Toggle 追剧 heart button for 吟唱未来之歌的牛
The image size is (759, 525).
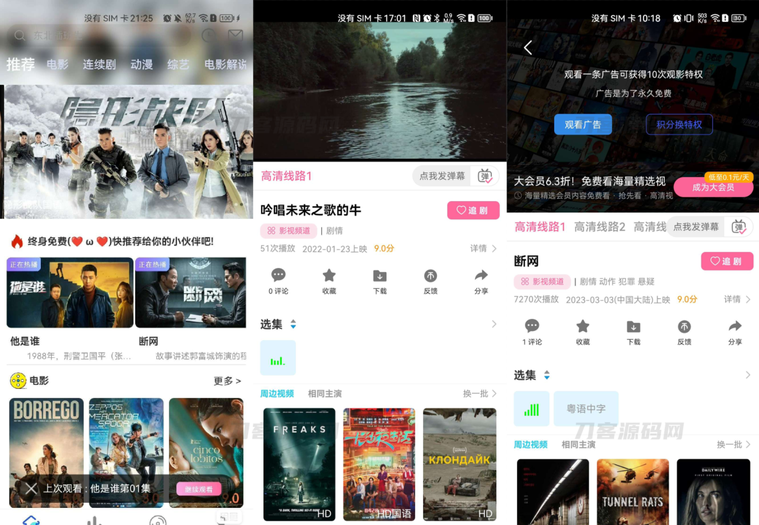473,211
